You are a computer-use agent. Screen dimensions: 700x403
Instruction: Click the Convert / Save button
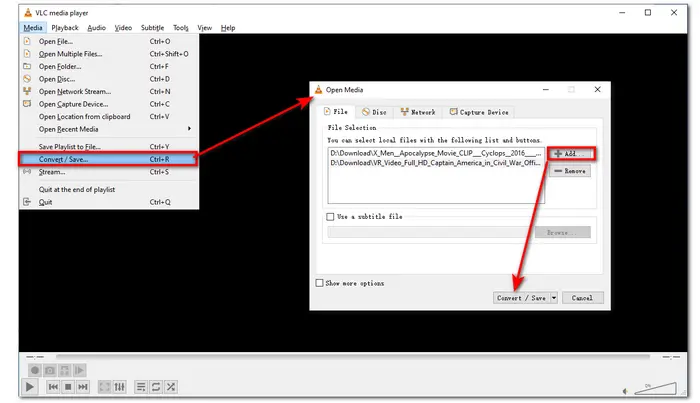[521, 298]
